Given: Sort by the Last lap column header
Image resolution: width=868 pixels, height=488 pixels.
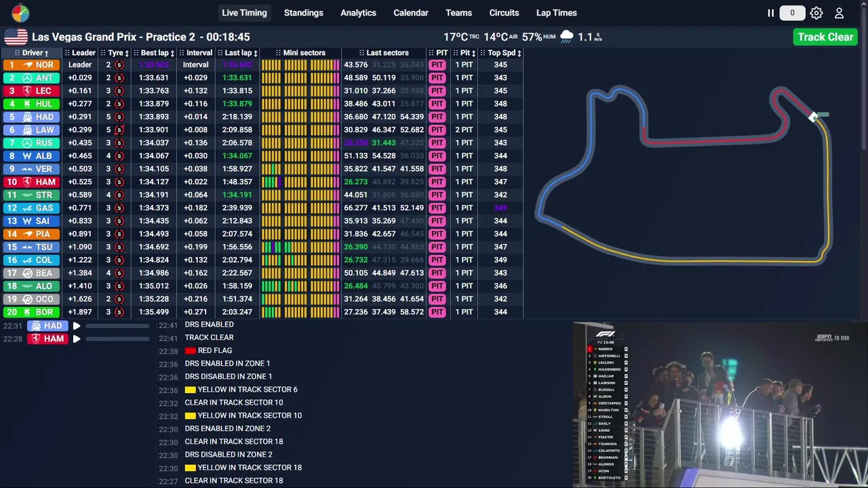Looking at the screenshot, I should (237, 53).
